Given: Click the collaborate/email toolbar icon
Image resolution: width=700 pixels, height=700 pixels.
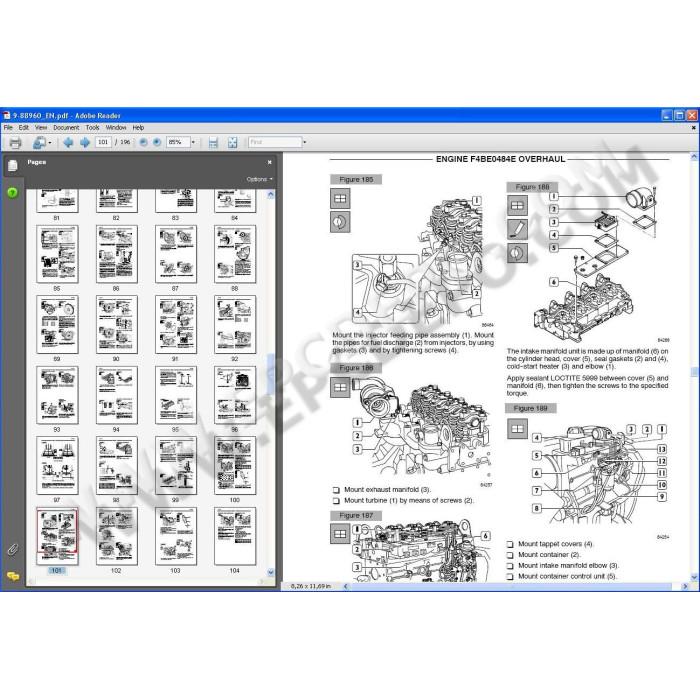Looking at the screenshot, I should pos(39,143).
